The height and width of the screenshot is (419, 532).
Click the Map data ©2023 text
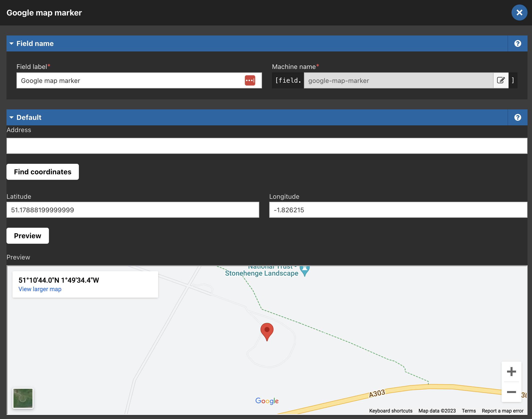437,411
